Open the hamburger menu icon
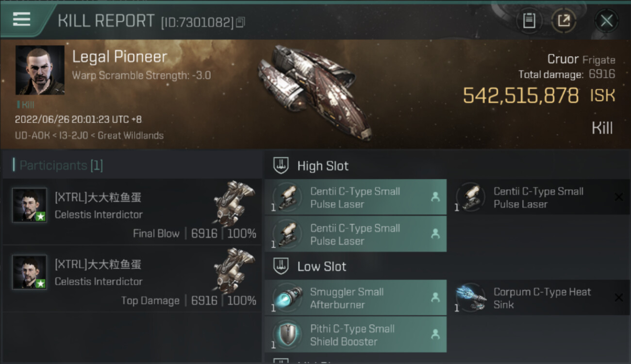Screen dimensions: 631x364 [21, 19]
